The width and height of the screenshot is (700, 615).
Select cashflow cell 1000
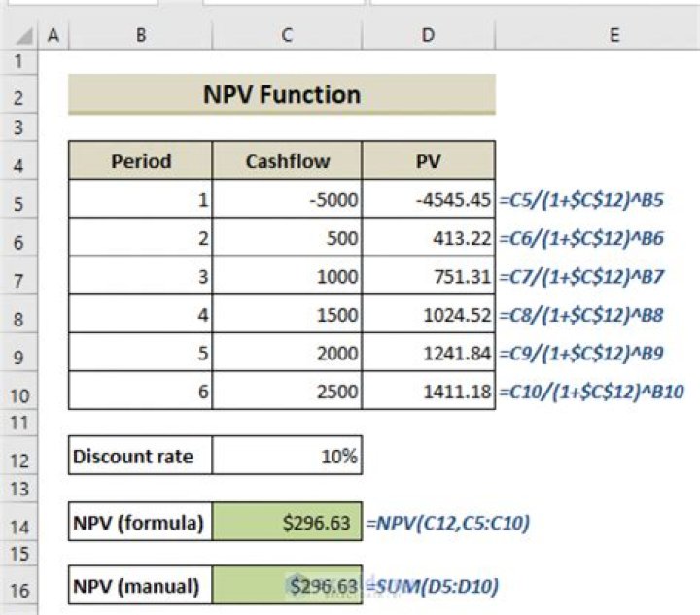point(287,276)
